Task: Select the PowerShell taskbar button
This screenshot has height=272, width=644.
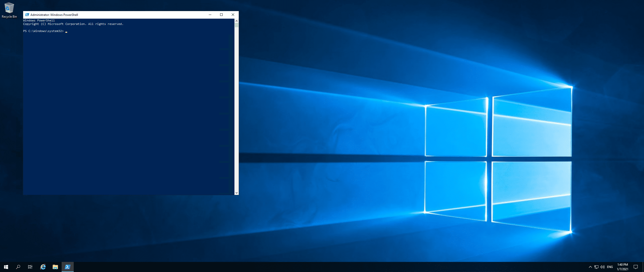Action: 68,267
